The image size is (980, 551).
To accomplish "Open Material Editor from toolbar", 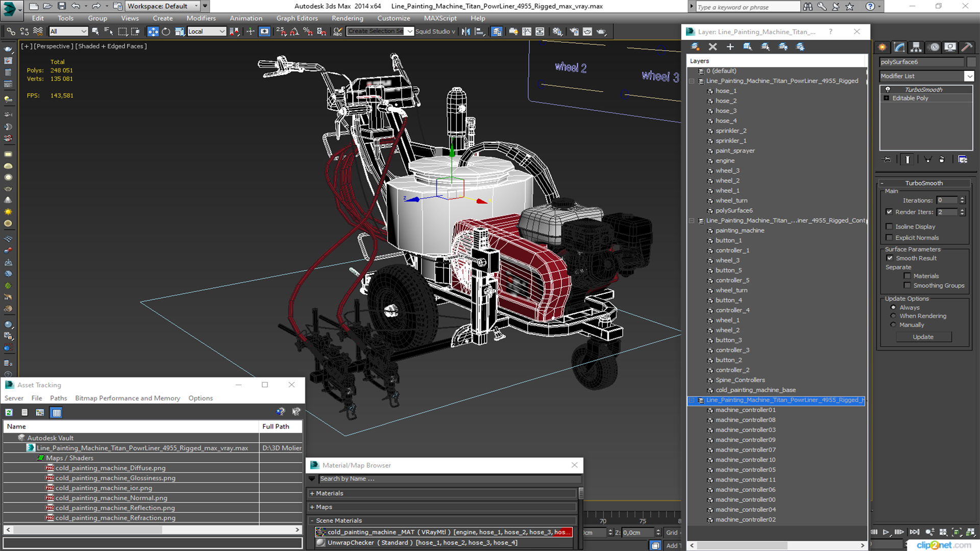I will 557,32.
